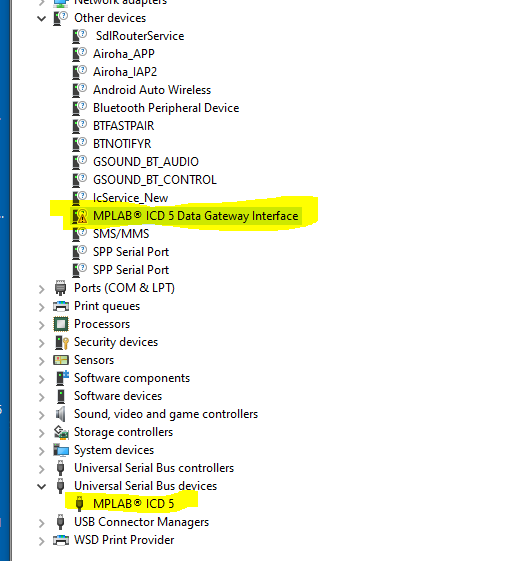
Task: Select MPLAB ICD 5 Data Gateway Interface
Action: click(x=196, y=216)
